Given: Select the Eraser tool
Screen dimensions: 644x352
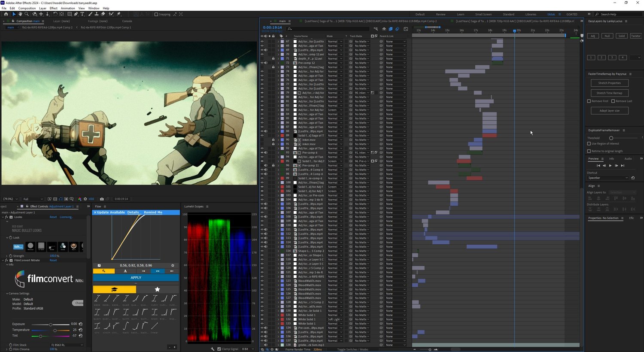Looking at the screenshot, I should tap(103, 14).
